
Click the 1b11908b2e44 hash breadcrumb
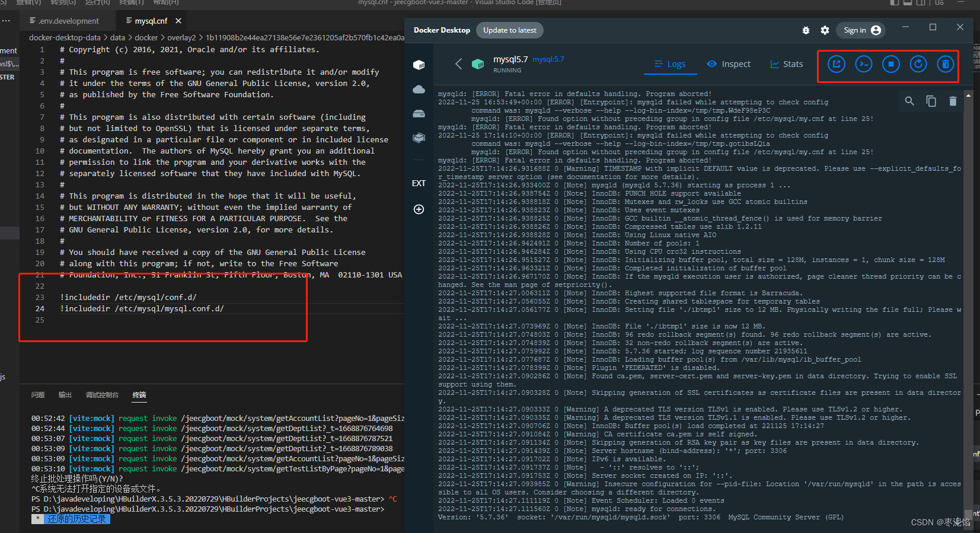tap(305, 37)
